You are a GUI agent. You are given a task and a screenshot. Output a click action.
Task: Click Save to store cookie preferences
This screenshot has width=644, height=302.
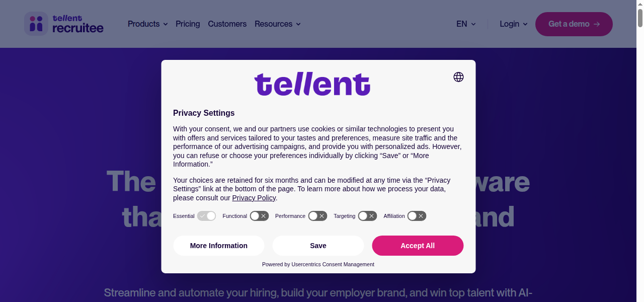[x=318, y=246]
